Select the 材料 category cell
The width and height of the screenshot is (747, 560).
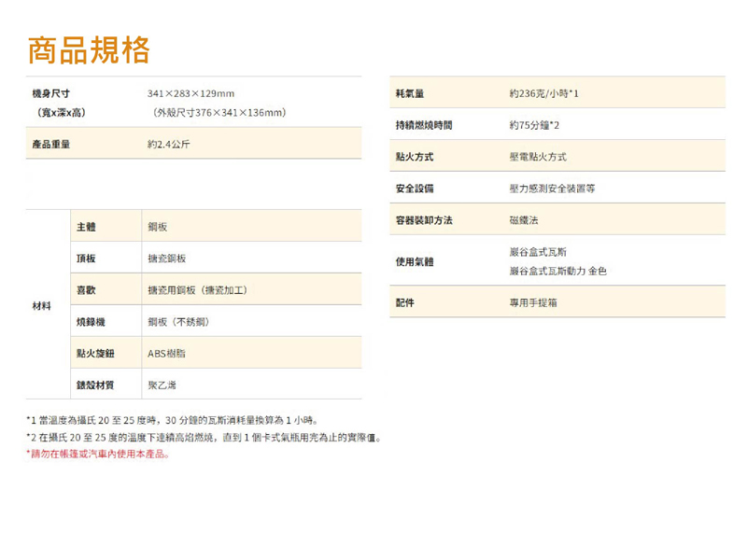coord(42,306)
